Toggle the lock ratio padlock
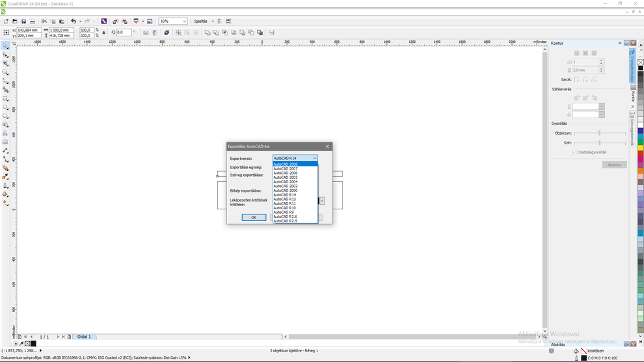 [103, 32]
